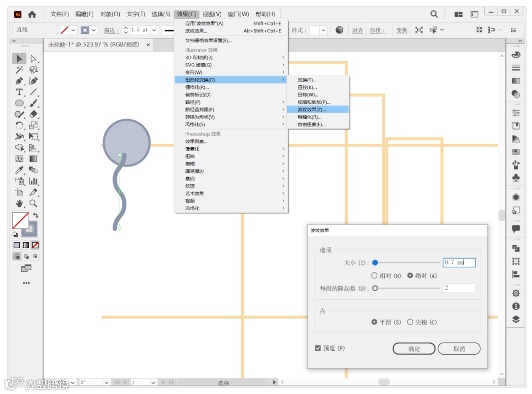Confirm with the 确定 button
Screen dimensions: 532x394
414,349
